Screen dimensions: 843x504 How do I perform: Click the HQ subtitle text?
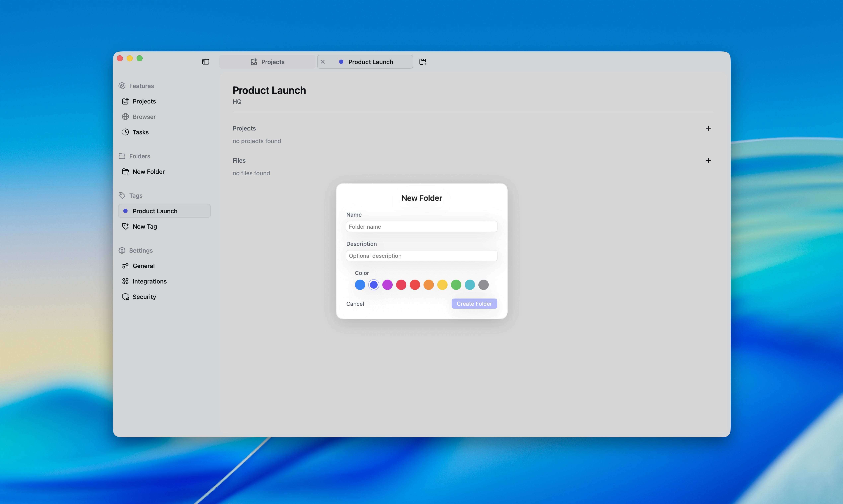point(237,102)
